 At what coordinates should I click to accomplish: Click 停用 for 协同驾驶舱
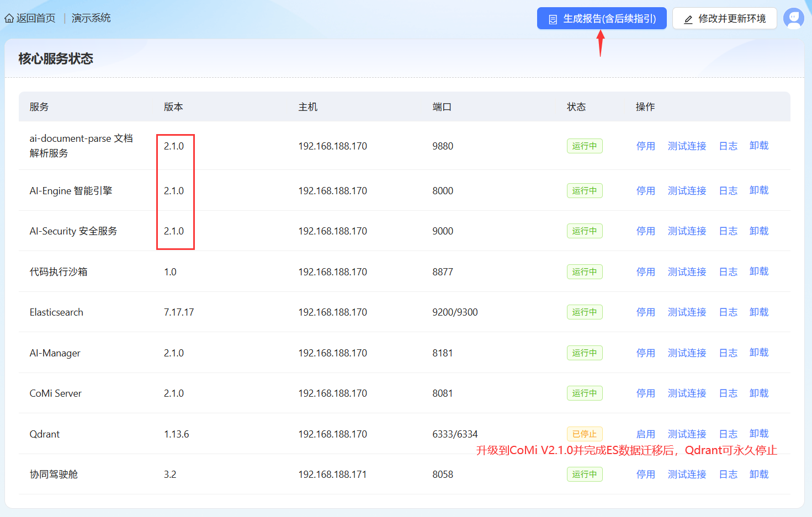[645, 474]
